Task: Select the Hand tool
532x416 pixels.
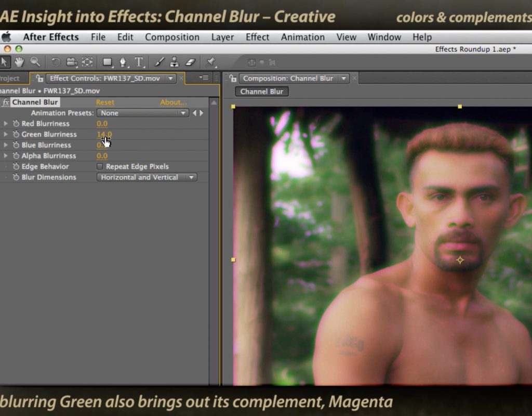Action: [19, 62]
